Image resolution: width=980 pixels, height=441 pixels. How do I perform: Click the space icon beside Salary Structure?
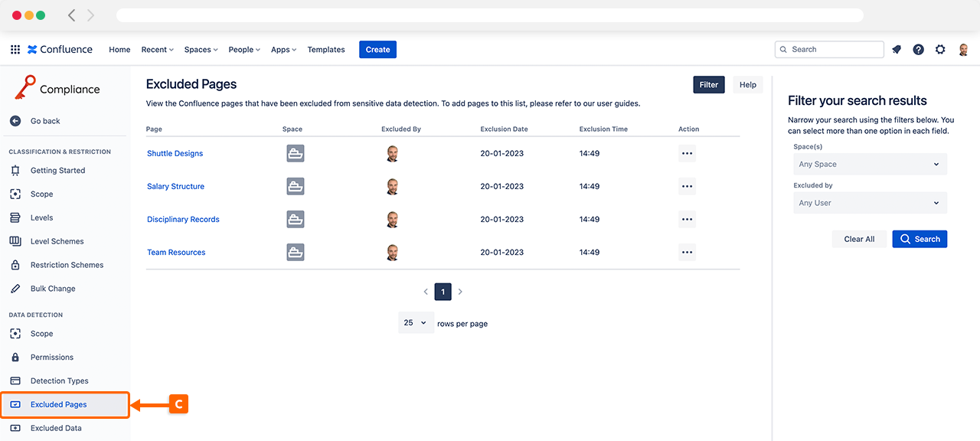pos(295,186)
